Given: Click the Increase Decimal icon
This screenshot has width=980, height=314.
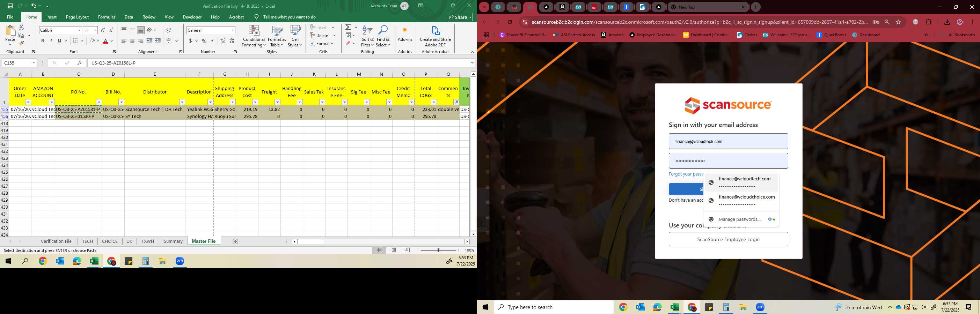Looking at the screenshot, I should click(223, 41).
